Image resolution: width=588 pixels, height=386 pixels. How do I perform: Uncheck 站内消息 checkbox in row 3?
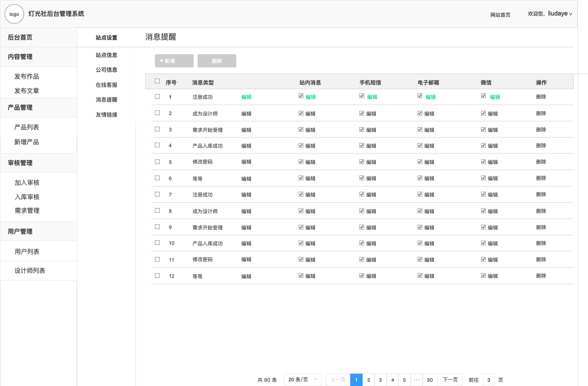tap(301, 129)
